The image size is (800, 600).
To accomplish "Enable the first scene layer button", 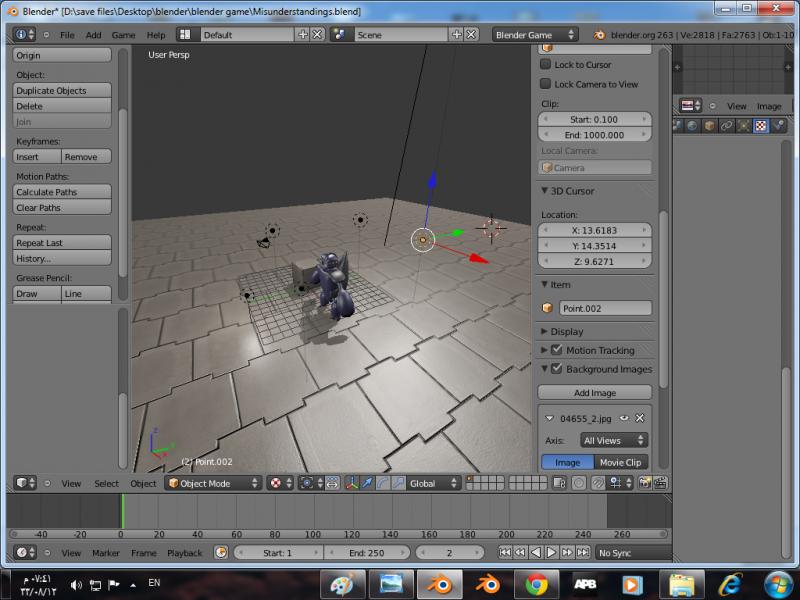I will (470, 479).
